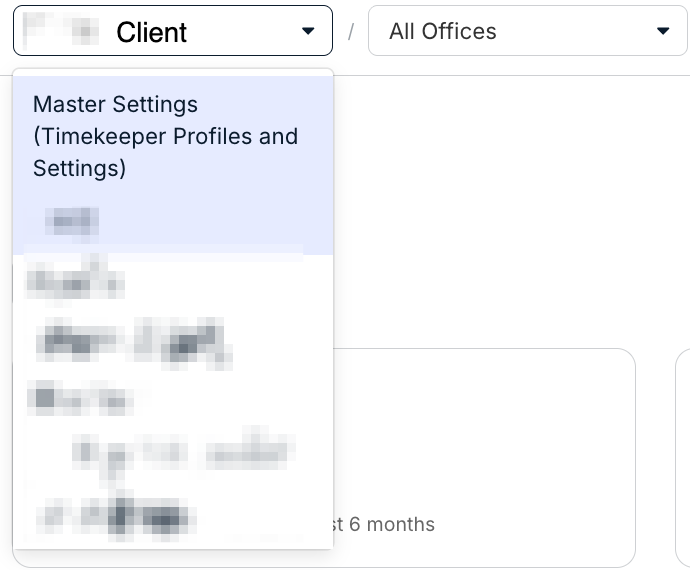This screenshot has width=690, height=570.
Task: Pick the last blurred option in the list
Action: (x=115, y=518)
